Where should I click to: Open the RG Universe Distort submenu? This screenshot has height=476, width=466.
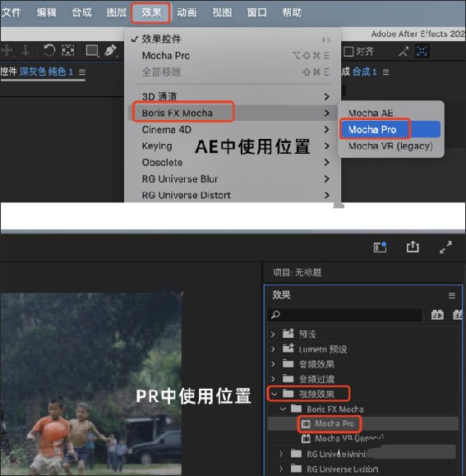coord(233,195)
